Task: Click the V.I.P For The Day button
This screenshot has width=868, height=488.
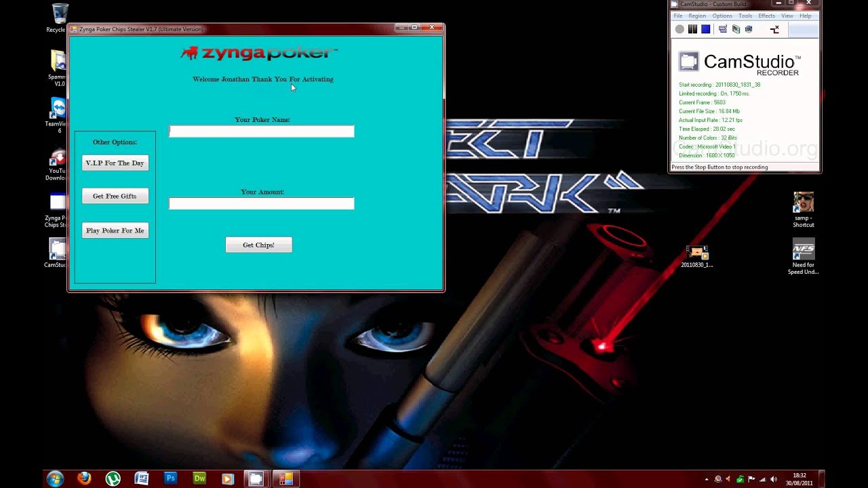Action: (115, 163)
